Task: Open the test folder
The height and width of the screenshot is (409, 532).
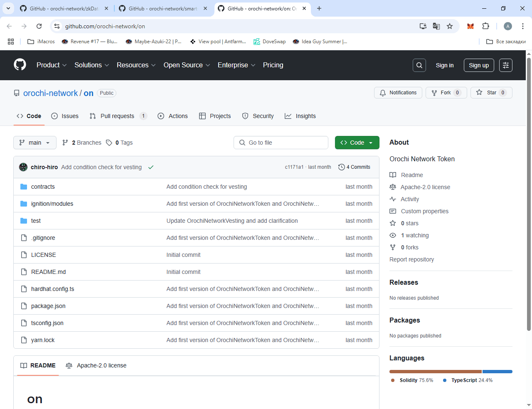Action: click(x=36, y=221)
